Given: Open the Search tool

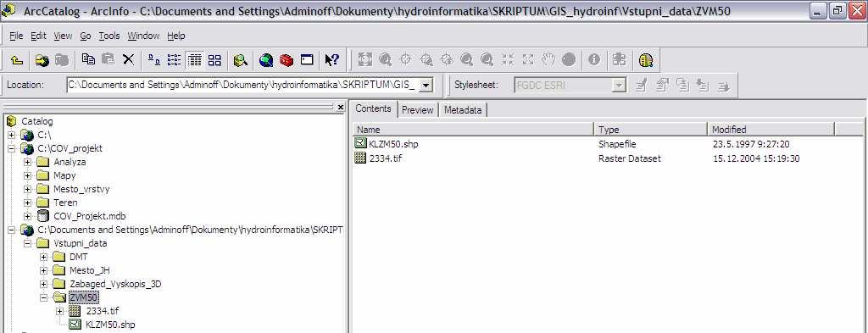Looking at the screenshot, I should click(240, 60).
